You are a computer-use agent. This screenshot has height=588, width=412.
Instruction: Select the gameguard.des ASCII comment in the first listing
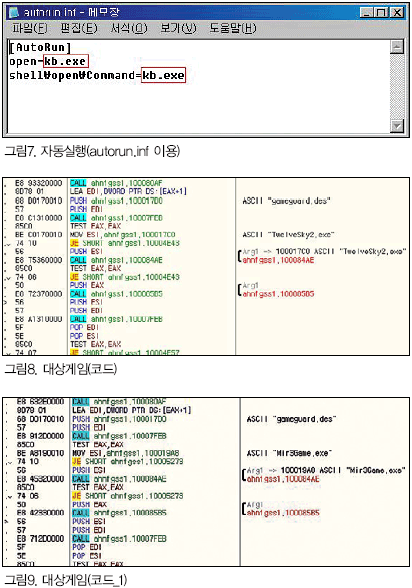coord(287,201)
